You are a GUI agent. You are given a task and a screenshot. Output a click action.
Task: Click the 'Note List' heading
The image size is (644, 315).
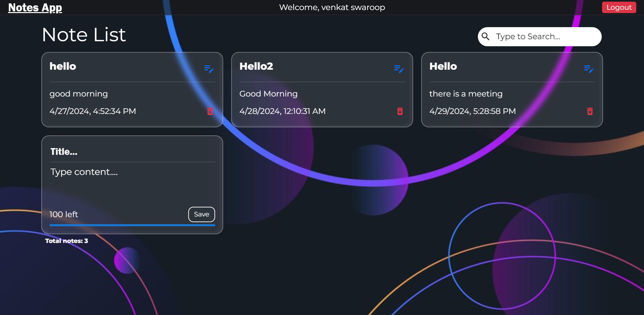[x=84, y=35]
